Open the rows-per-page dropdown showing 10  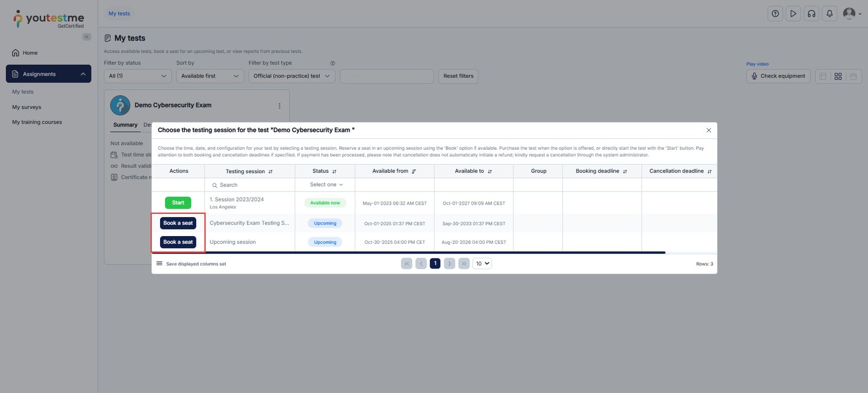pyautogui.click(x=482, y=264)
